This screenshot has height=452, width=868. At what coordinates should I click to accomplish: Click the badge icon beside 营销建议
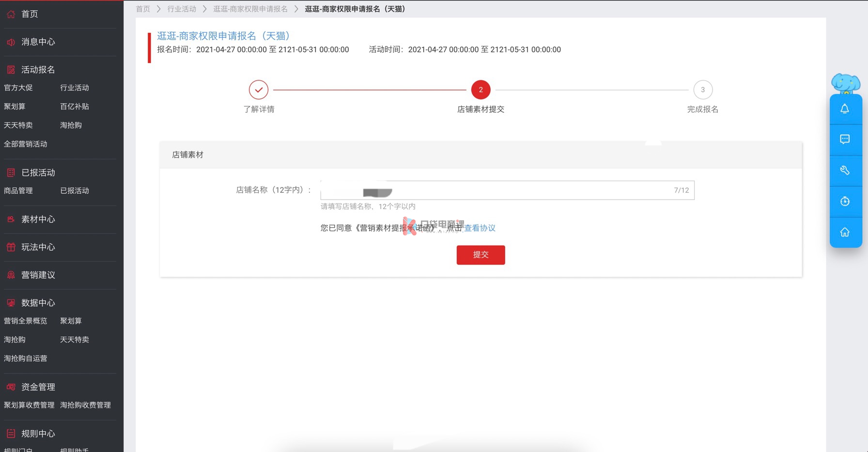click(11, 275)
